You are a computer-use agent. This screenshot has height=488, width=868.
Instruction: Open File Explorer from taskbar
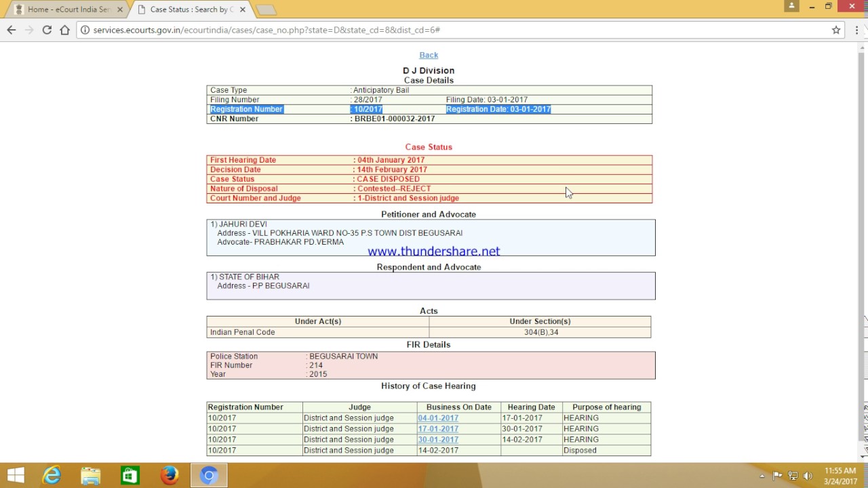(90, 476)
